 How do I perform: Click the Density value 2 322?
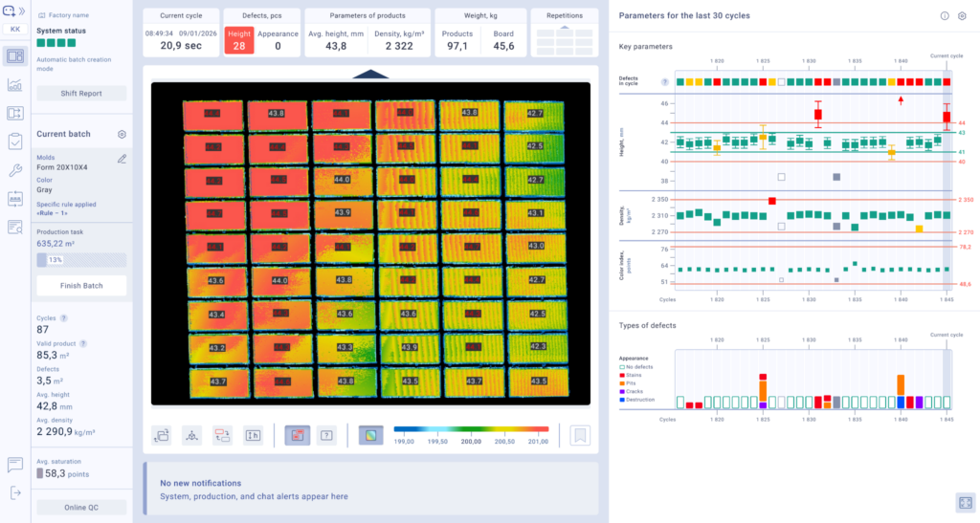pyautogui.click(x=399, y=46)
